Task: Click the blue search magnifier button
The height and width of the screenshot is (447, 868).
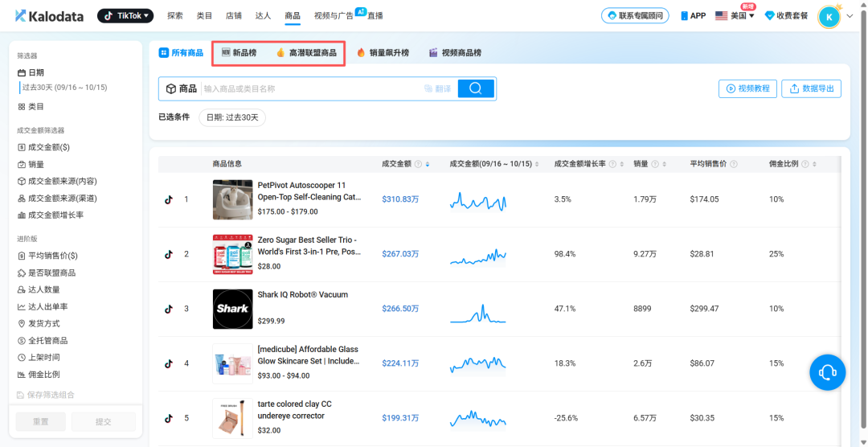Action: click(476, 88)
